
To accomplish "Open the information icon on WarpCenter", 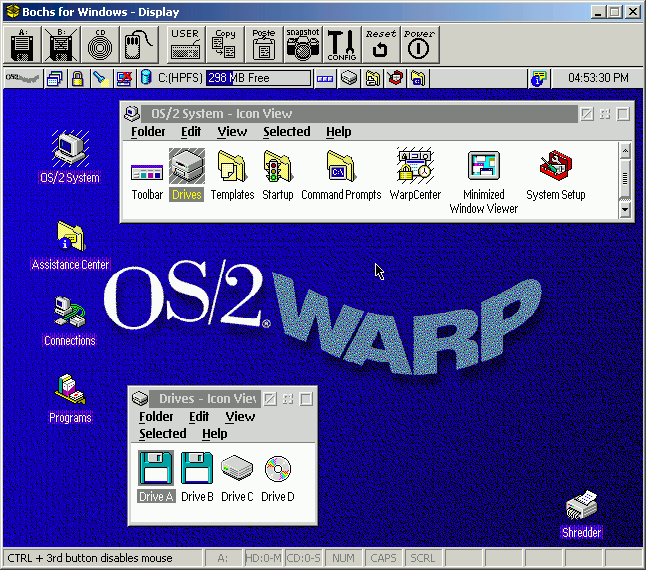I will [538, 78].
